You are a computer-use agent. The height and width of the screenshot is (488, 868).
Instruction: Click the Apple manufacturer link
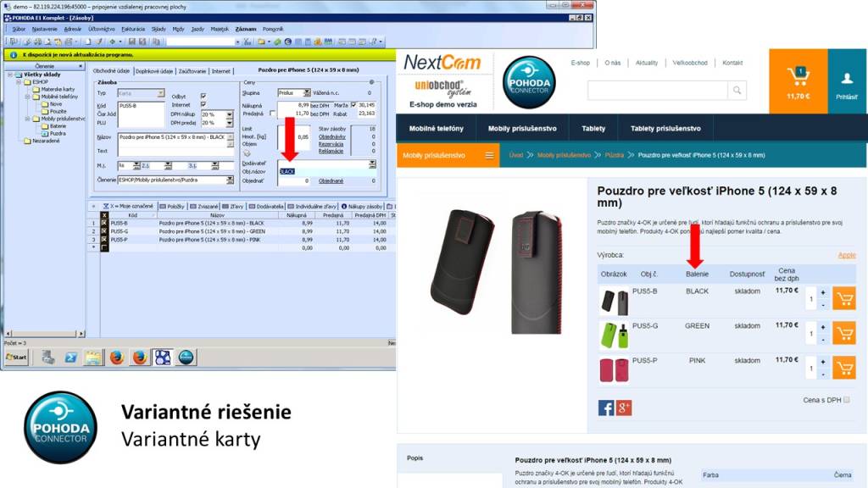pos(847,255)
